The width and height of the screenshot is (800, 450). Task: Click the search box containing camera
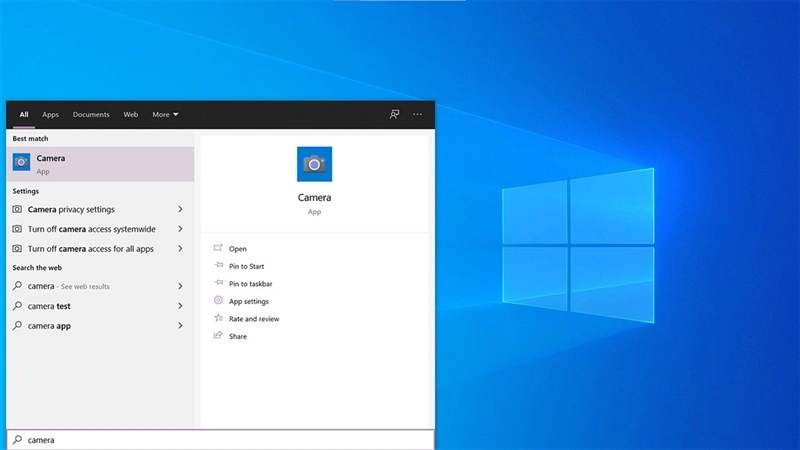click(x=220, y=440)
